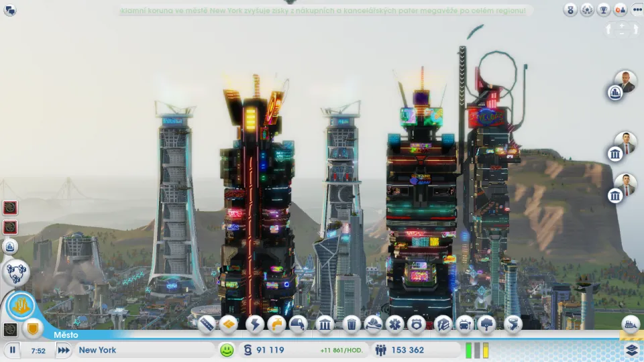Open the Government buildings menu
The image size is (644, 362).
[325, 325]
